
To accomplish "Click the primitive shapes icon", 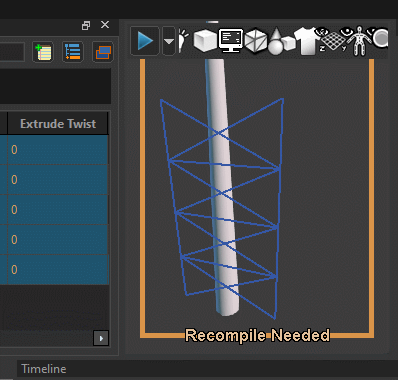I will point(281,41).
